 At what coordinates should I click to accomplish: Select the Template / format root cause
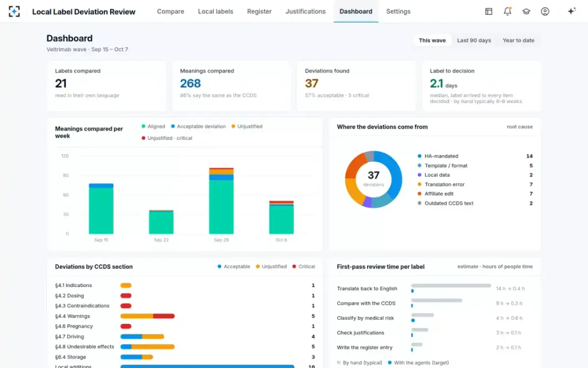(x=475, y=165)
